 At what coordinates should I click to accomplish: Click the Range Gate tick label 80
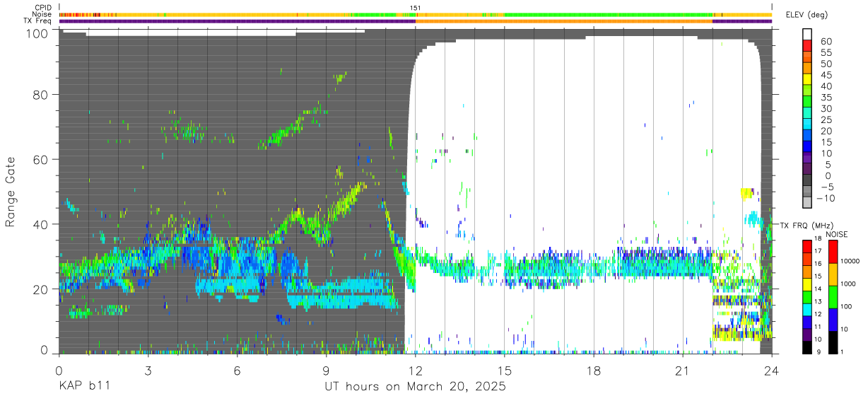click(x=41, y=95)
